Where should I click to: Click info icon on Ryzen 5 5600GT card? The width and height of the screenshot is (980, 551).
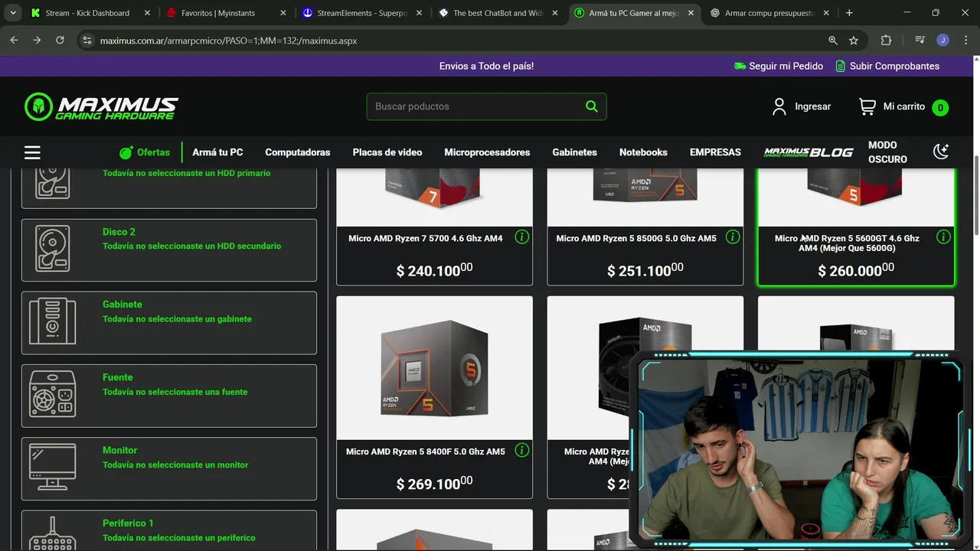coord(943,237)
